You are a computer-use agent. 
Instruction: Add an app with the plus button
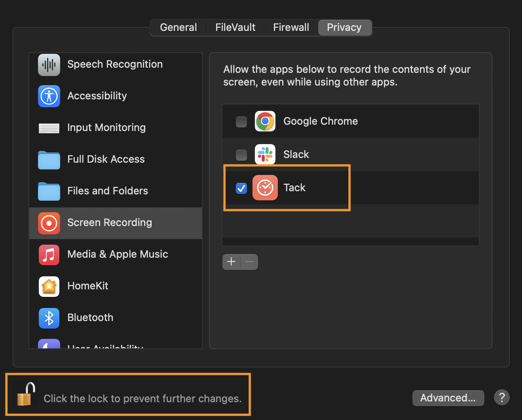pyautogui.click(x=232, y=262)
